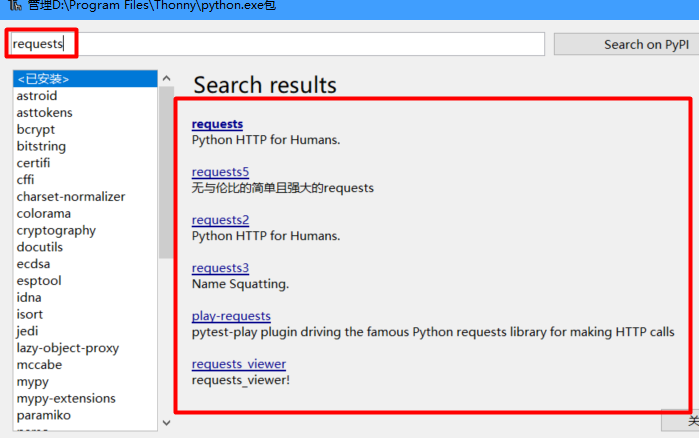The width and height of the screenshot is (699, 438).
Task: Open the requests5 search result link
Action: (220, 172)
